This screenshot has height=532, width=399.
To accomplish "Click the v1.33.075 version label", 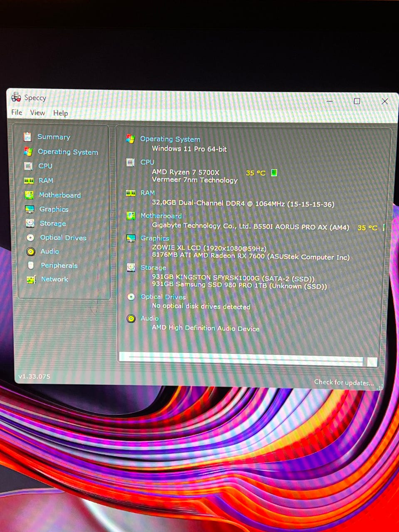I will 34,377.
